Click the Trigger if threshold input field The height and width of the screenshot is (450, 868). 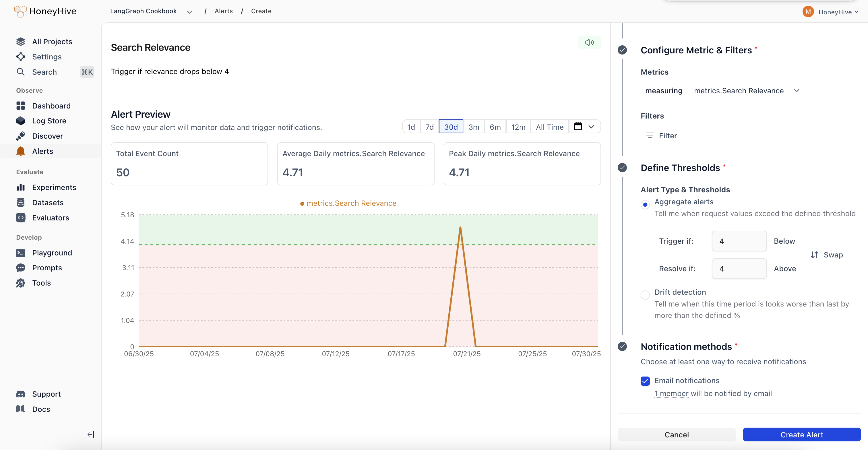[x=739, y=241]
